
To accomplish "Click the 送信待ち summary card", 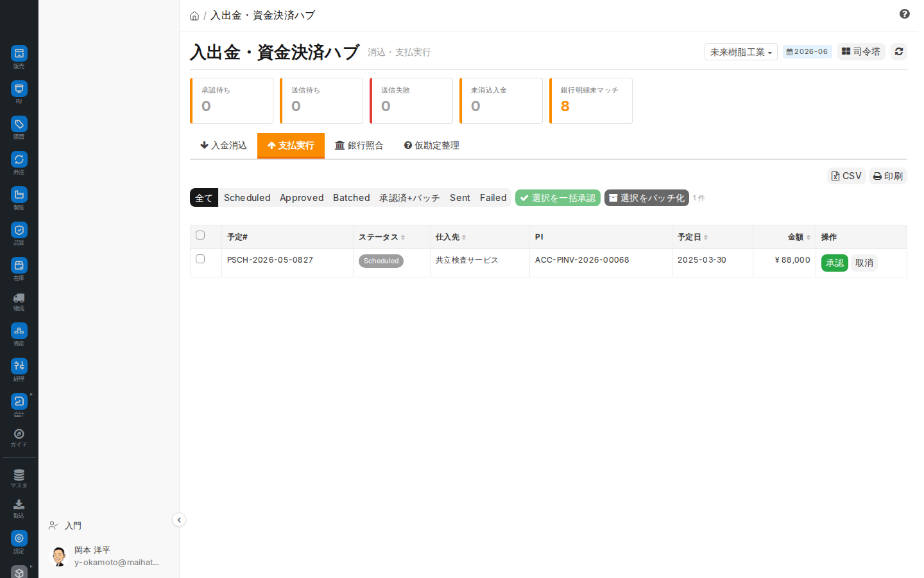I will tap(321, 101).
